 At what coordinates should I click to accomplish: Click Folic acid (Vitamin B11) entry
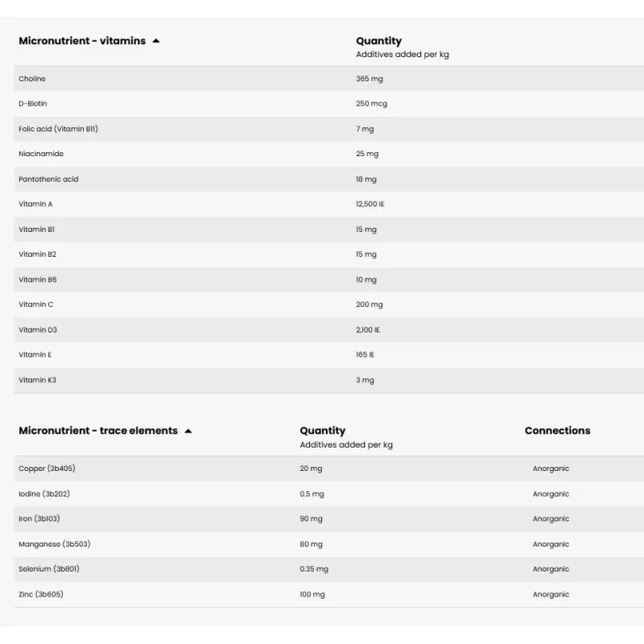pyautogui.click(x=58, y=129)
